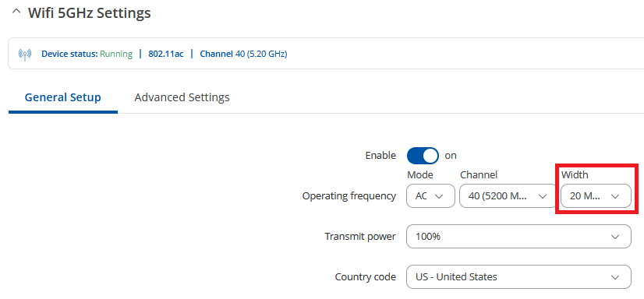Toggle the Enable switch off
Screen dimensions: 644x299
click(x=423, y=156)
